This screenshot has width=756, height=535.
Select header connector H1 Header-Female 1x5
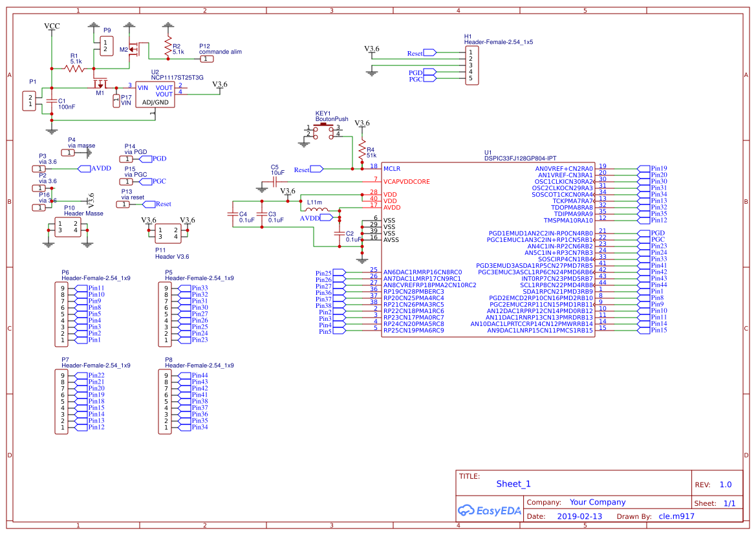coord(471,65)
